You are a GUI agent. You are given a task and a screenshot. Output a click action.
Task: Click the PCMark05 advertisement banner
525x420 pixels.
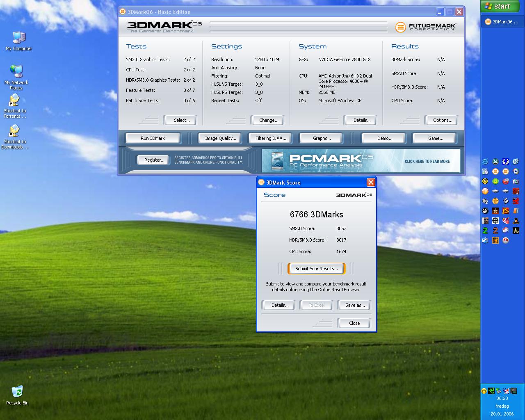(361, 161)
